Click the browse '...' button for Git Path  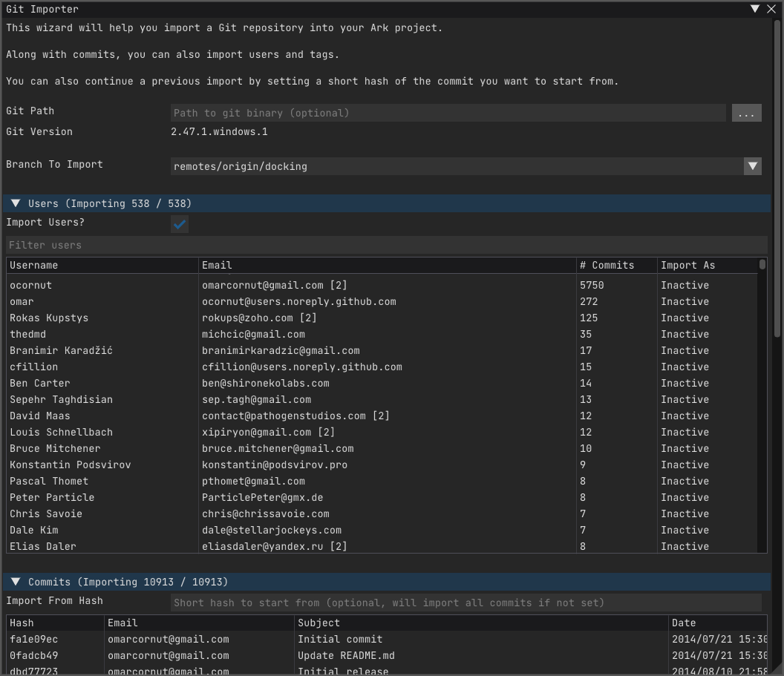tap(746, 113)
